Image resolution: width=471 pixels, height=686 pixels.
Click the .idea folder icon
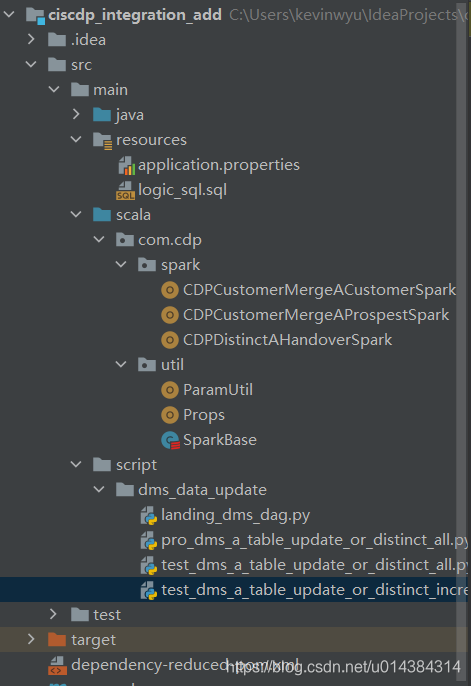pos(57,40)
